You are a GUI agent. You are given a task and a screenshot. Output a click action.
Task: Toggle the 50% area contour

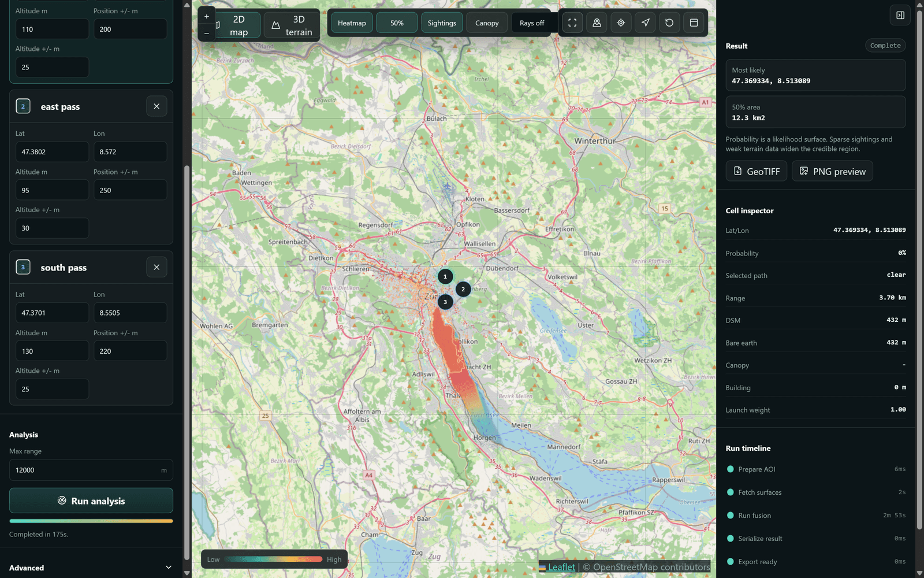point(397,23)
